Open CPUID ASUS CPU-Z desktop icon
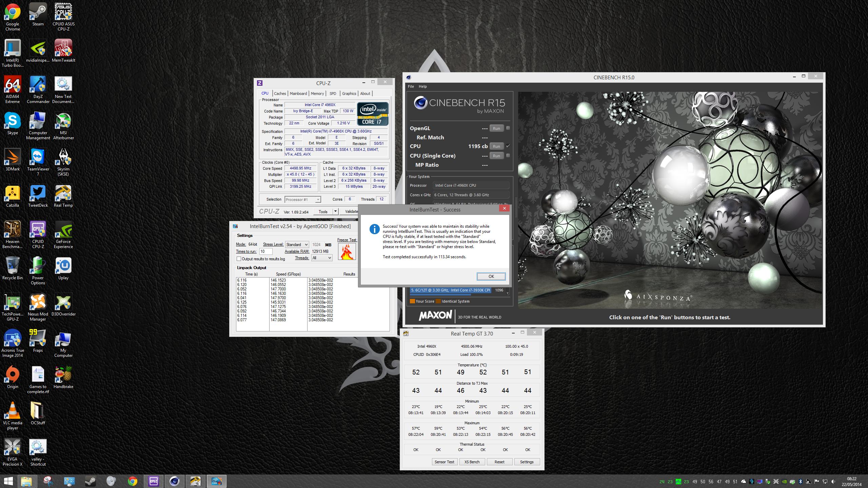This screenshot has height=488, width=868. 63,17
